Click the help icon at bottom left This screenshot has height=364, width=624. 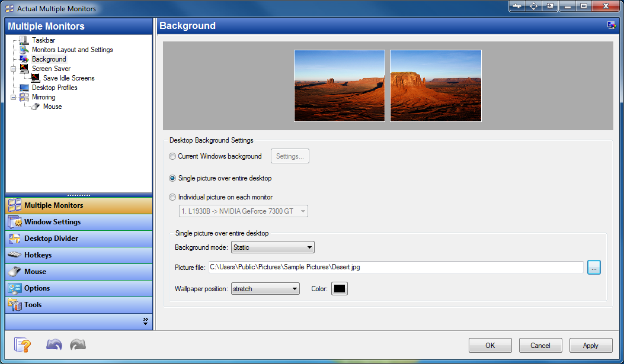(x=22, y=344)
